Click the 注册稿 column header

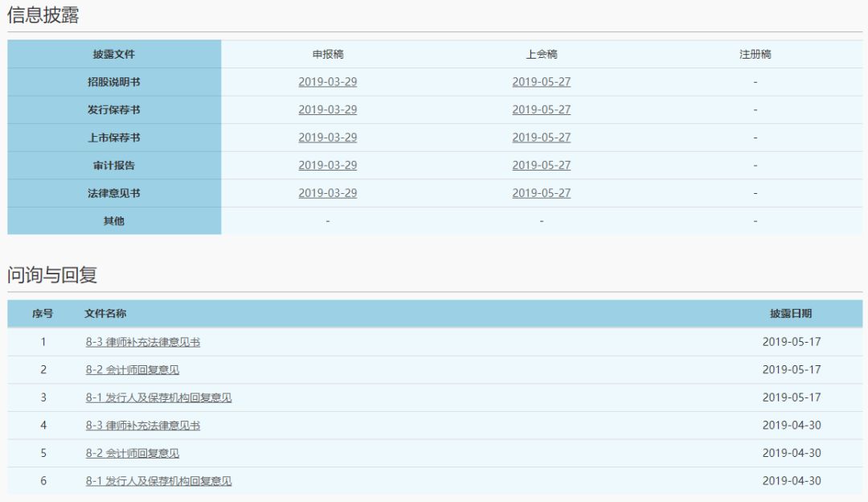pos(755,54)
